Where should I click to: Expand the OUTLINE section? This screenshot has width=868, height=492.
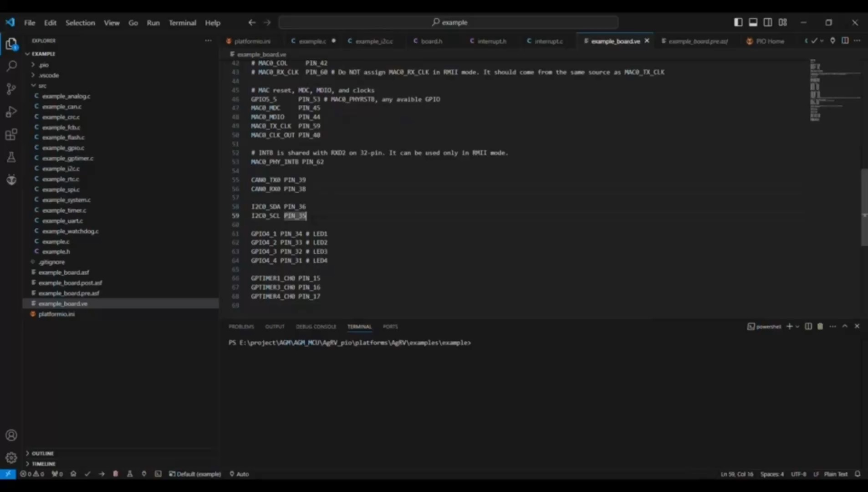click(43, 453)
